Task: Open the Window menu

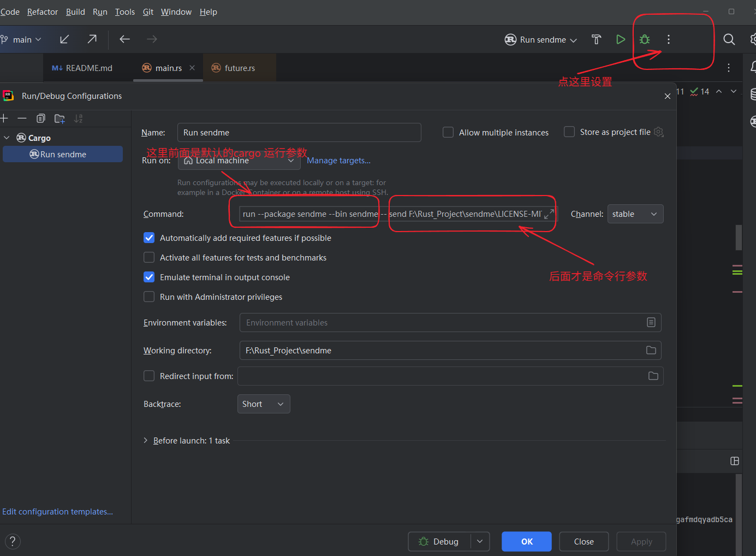Action: 176,11
